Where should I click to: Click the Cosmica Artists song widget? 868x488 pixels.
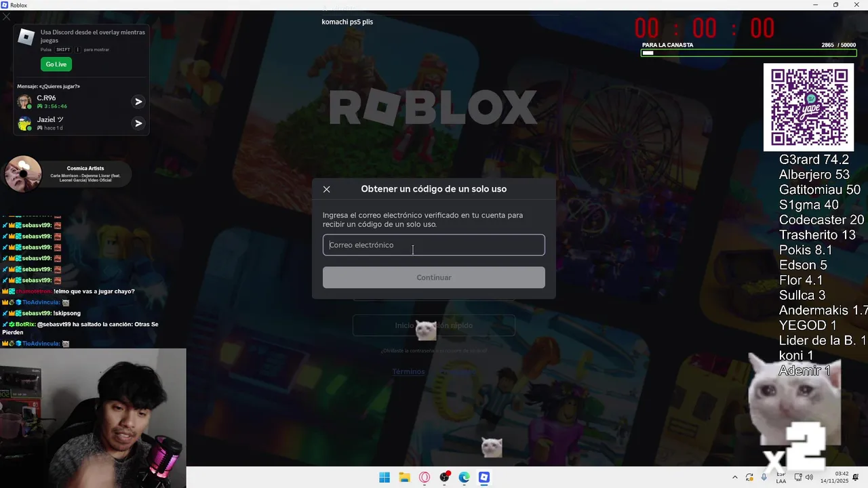(67, 174)
